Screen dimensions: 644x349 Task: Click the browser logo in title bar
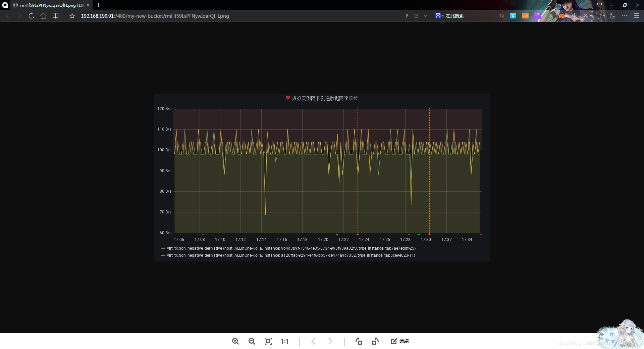[x=5, y=5]
